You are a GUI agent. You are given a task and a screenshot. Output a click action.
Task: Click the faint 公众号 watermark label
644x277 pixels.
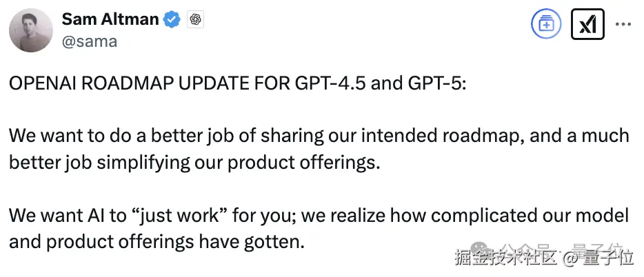(532, 247)
